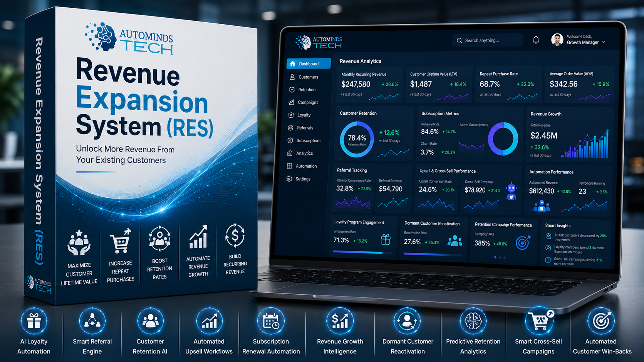Click the 385% Campaign ROI value
Screen dimensions: 644x362
click(482, 243)
